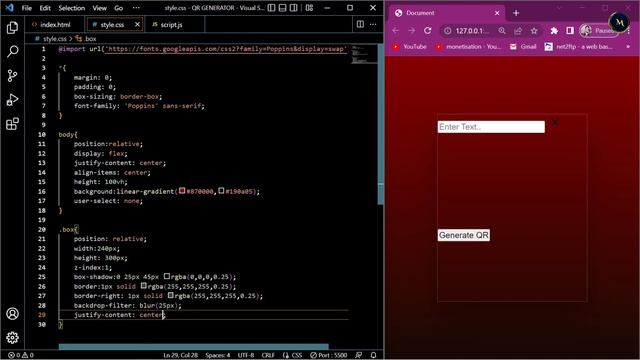Toggle bottom panel layout icon
The height and width of the screenshot is (360, 640).
click(x=282, y=8)
